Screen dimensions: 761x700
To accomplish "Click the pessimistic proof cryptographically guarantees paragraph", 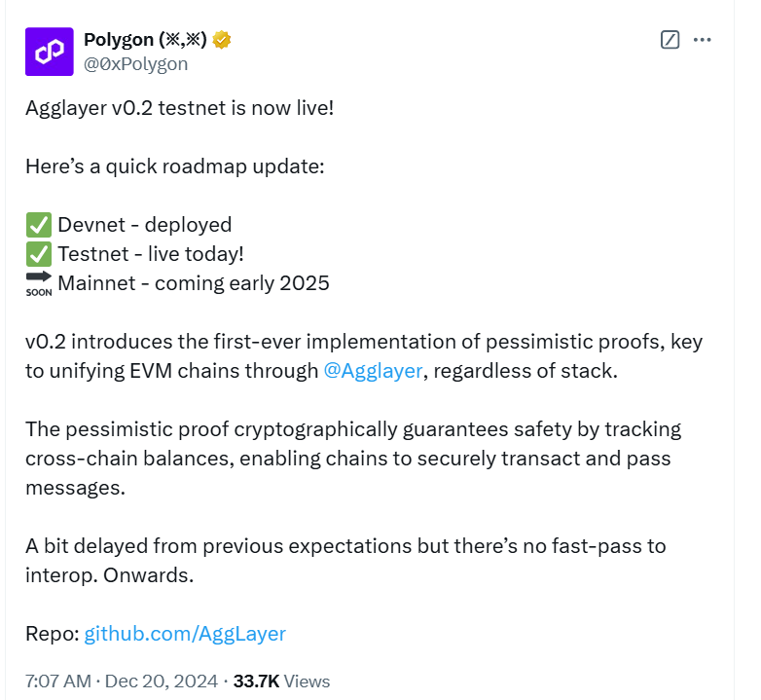I will coord(353,459).
